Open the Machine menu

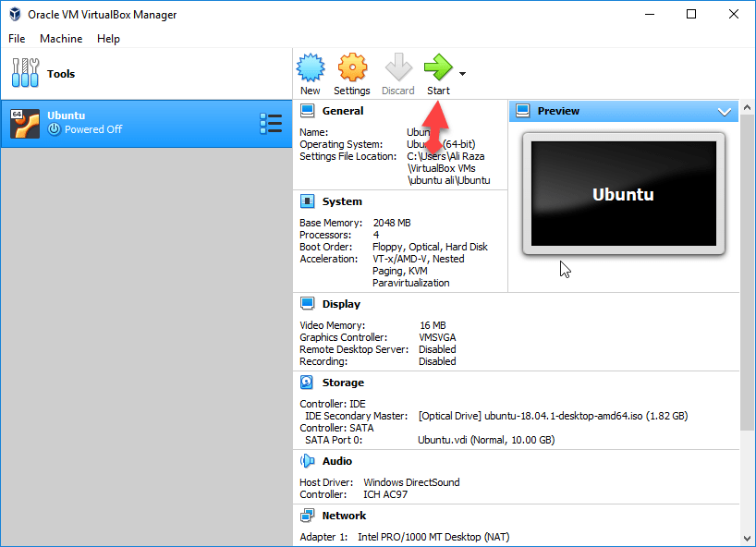[61, 39]
